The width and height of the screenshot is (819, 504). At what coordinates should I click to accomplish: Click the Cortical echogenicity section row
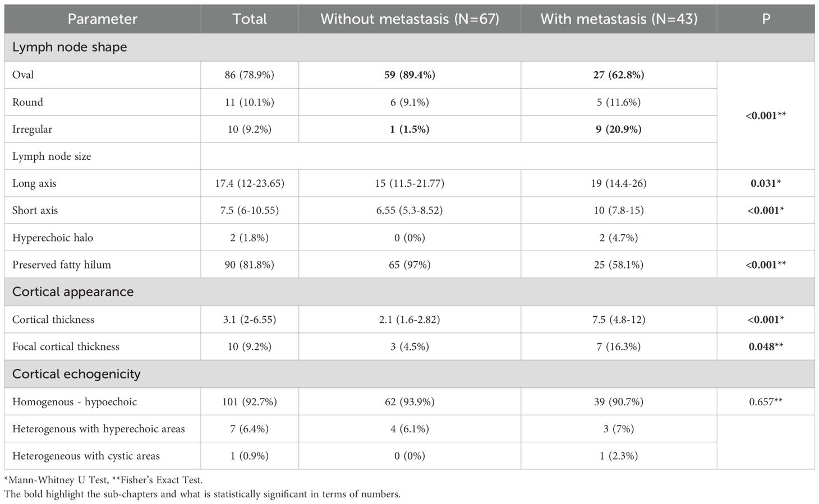76,374
